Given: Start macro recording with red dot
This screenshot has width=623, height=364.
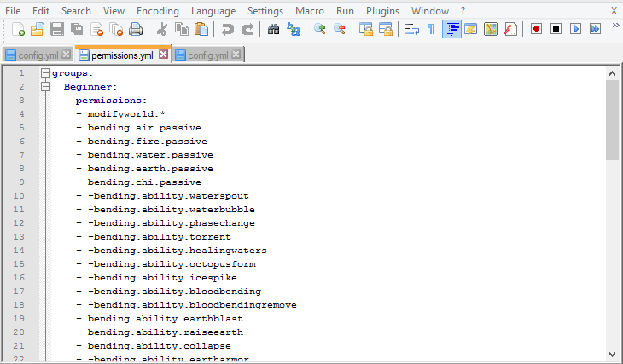Looking at the screenshot, I should [x=537, y=29].
